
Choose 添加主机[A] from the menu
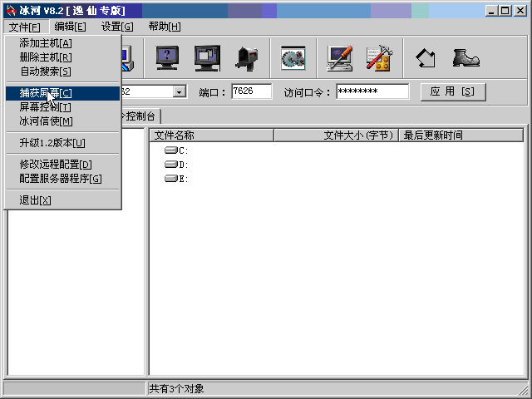coord(63,43)
